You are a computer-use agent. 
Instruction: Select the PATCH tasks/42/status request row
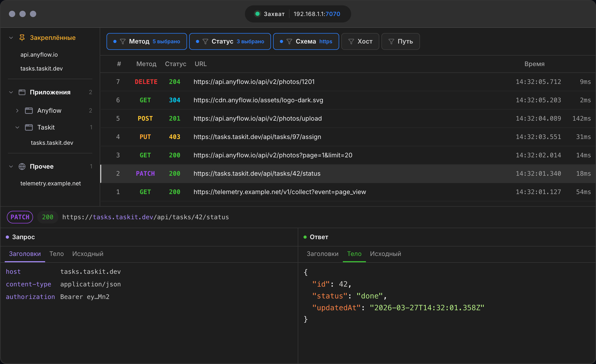pos(348,174)
